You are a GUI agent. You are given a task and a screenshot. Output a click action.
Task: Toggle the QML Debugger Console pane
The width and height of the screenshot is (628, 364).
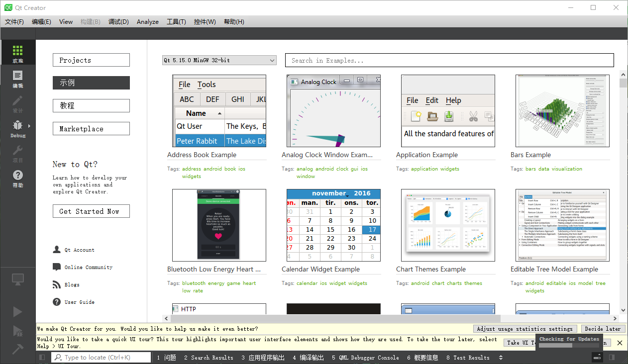tap(365, 358)
